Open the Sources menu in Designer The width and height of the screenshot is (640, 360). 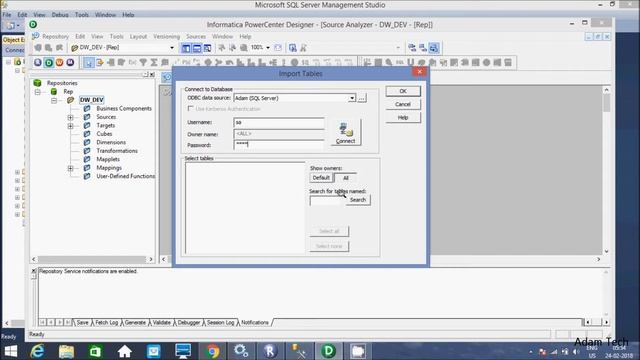196,36
